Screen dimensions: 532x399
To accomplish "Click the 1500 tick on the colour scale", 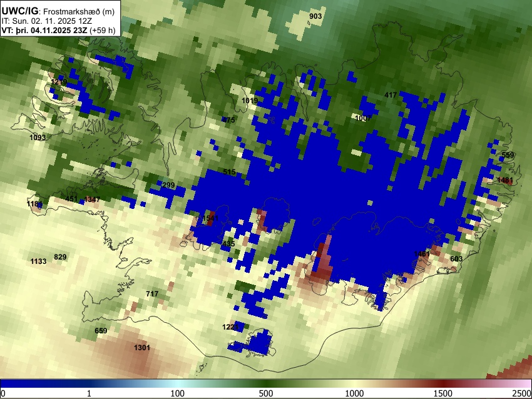I will (443, 393).
